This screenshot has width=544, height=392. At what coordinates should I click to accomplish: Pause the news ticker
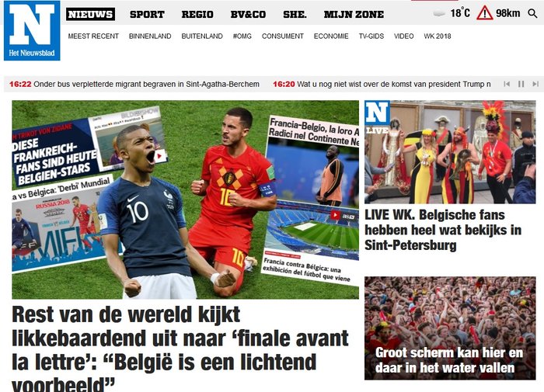tap(521, 84)
